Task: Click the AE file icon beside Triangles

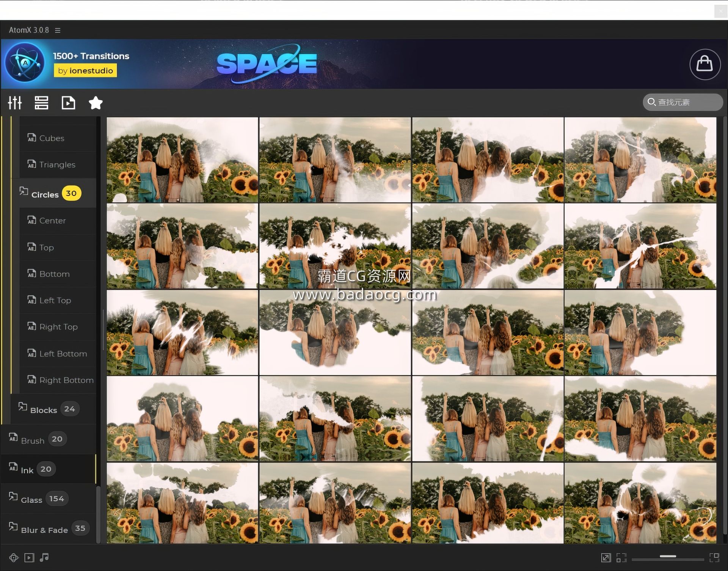Action: pyautogui.click(x=32, y=164)
